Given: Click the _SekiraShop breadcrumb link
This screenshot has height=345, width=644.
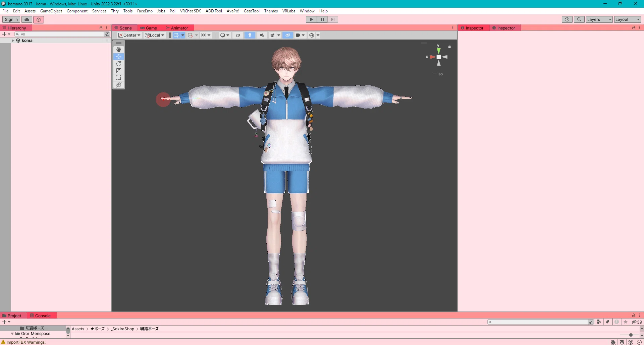Looking at the screenshot, I should [122, 329].
